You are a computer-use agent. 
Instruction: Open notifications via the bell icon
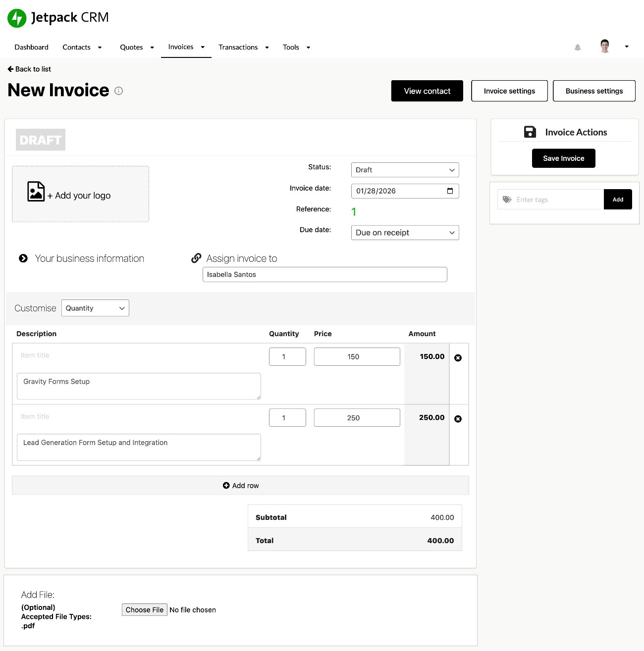(578, 47)
